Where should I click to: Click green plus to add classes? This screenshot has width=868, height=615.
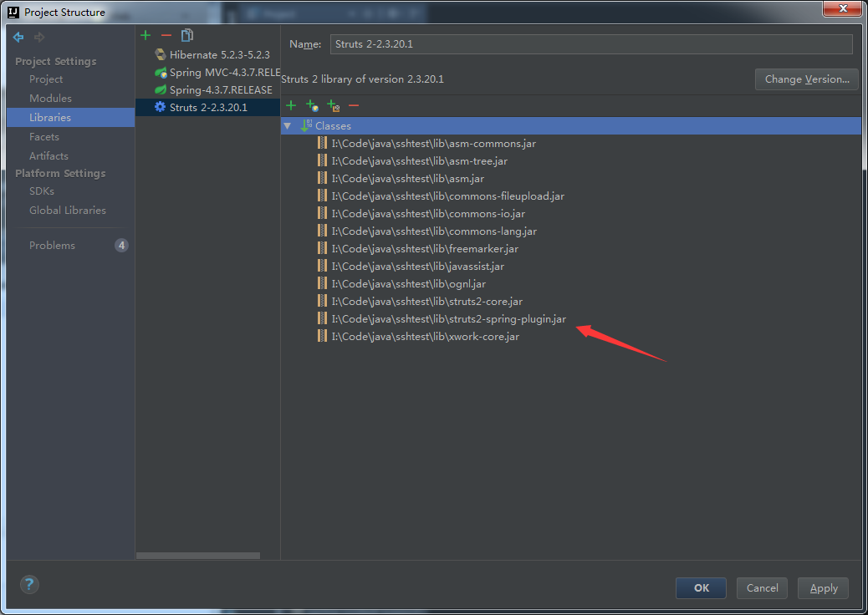coord(291,105)
